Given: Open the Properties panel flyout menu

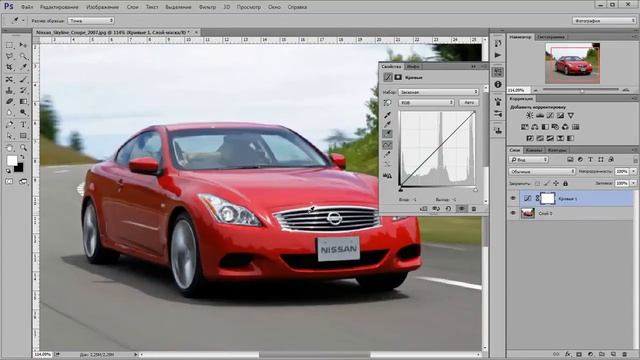Looking at the screenshot, I should [x=484, y=66].
